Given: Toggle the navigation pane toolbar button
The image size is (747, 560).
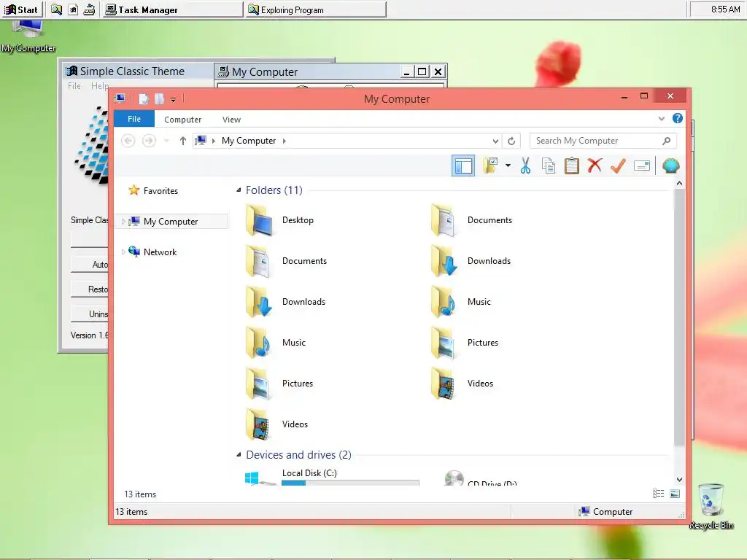Looking at the screenshot, I should pyautogui.click(x=463, y=166).
